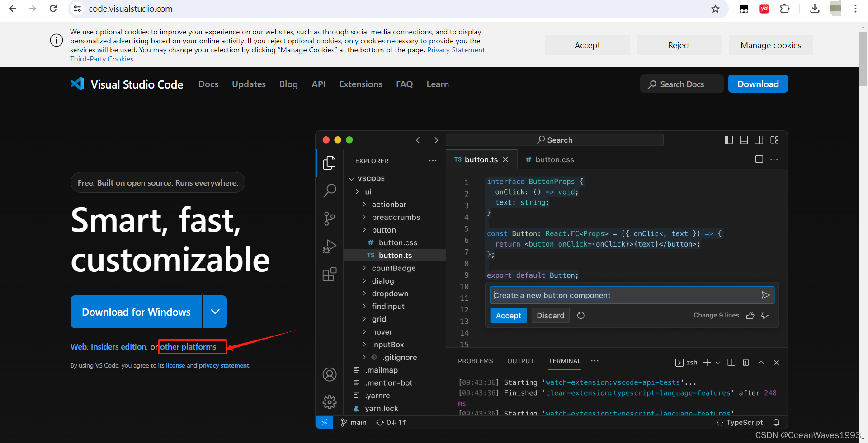The width and height of the screenshot is (868, 443).
Task: Open terminal launch profile dropdown chevron
Action: [x=717, y=362]
